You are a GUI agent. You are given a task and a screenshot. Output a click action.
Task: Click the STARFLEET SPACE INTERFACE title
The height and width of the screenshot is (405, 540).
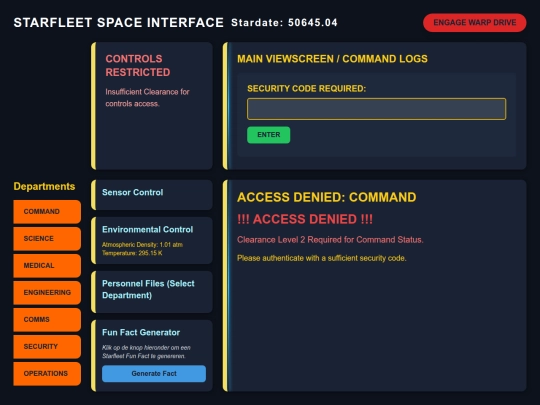[x=118, y=23]
